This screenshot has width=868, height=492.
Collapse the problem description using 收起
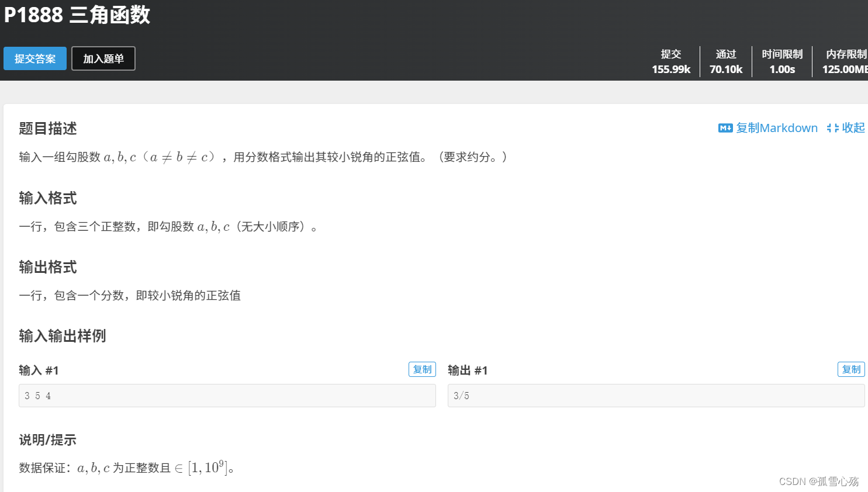click(853, 128)
